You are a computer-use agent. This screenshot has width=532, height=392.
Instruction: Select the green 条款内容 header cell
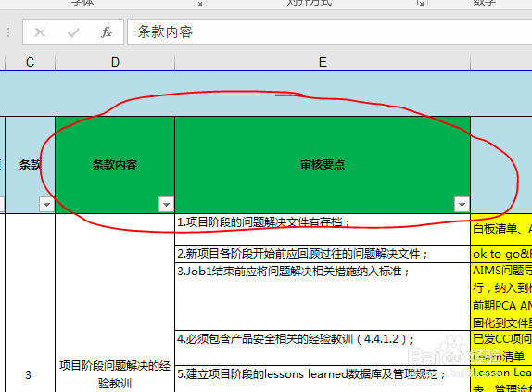(x=115, y=165)
